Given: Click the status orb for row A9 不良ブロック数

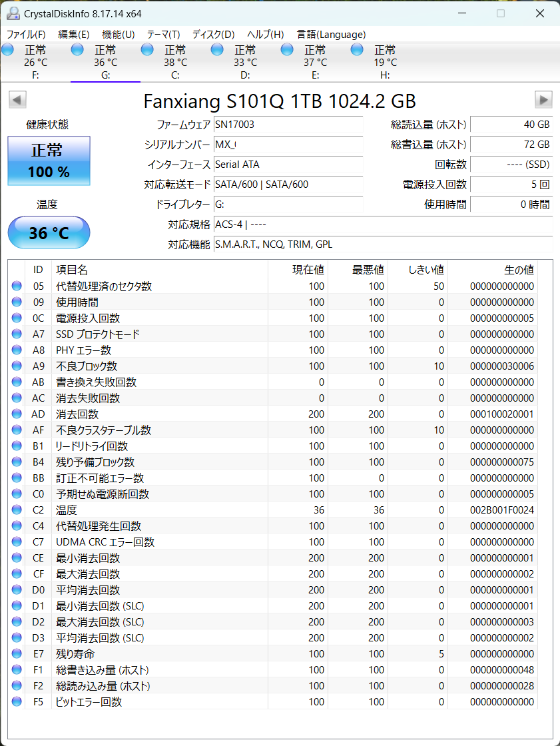Looking at the screenshot, I should [x=17, y=366].
